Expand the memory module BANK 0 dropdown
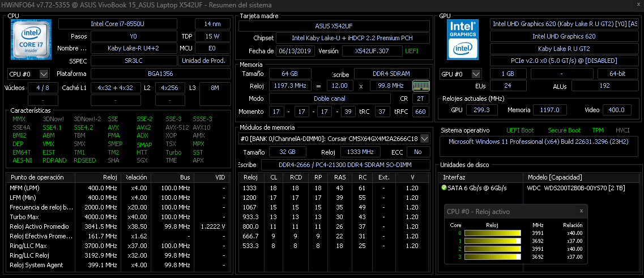Screen dimensions: 644x278 point(425,138)
